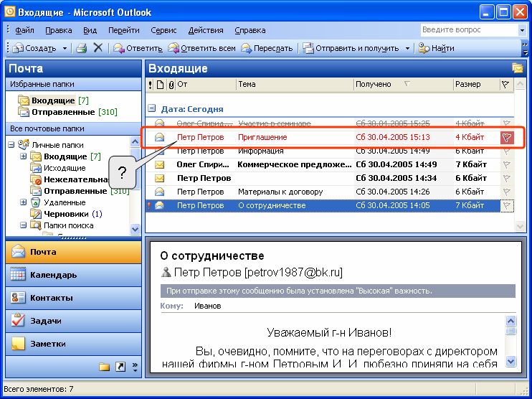The width and height of the screenshot is (532, 399).
Task: Open the Почта navigation pane
Action: click(x=73, y=252)
